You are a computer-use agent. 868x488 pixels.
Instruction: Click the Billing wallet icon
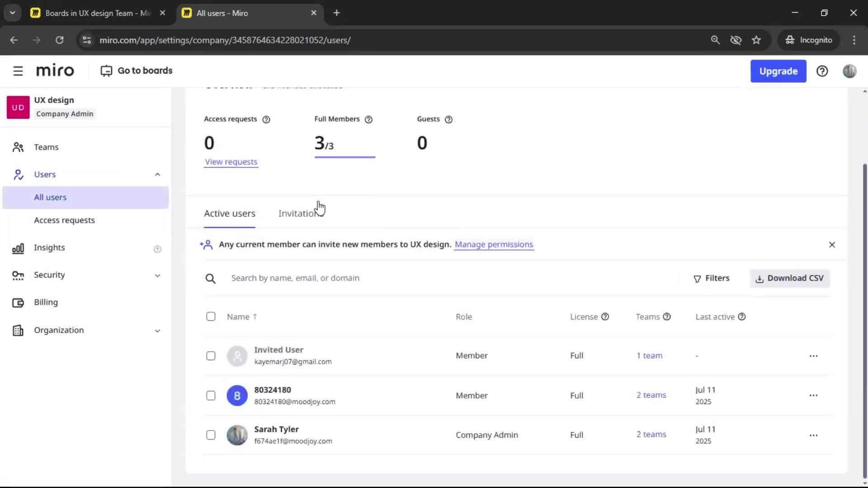coord(18,303)
